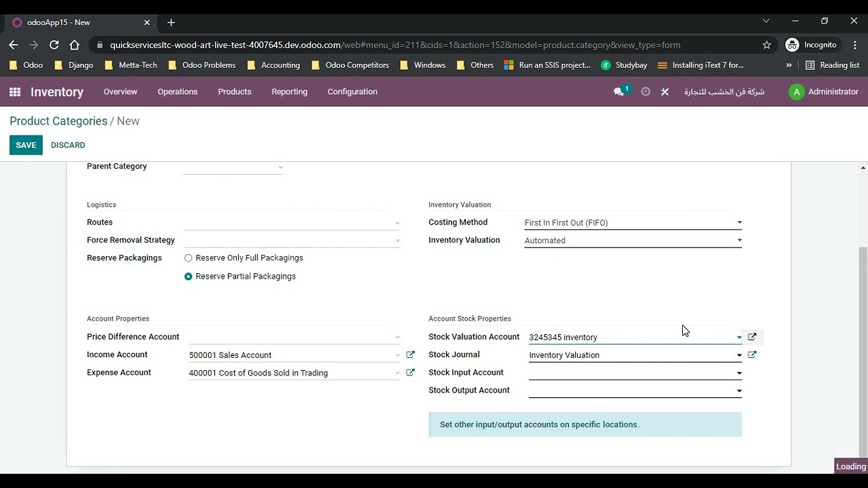Select Reserve Only Full Packagings option
The image size is (868, 488).
(189, 258)
